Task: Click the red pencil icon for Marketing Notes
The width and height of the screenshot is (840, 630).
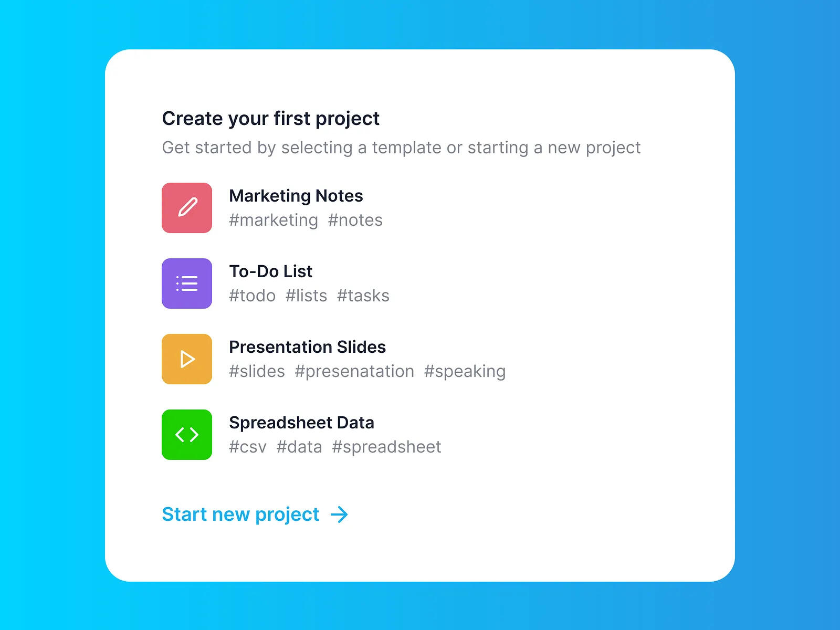Action: pos(187,208)
